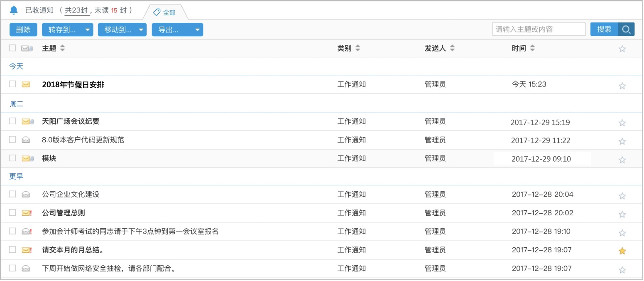This screenshot has width=644, height=281.
Task: Click the red urgent envelope icon beside 公司管理总则
Action: click(x=26, y=212)
